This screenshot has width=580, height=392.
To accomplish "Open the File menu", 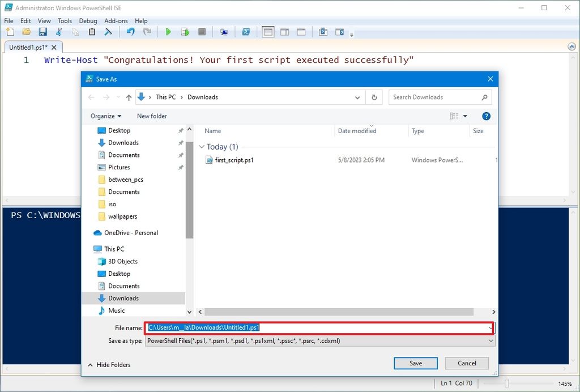I will click(x=8, y=21).
